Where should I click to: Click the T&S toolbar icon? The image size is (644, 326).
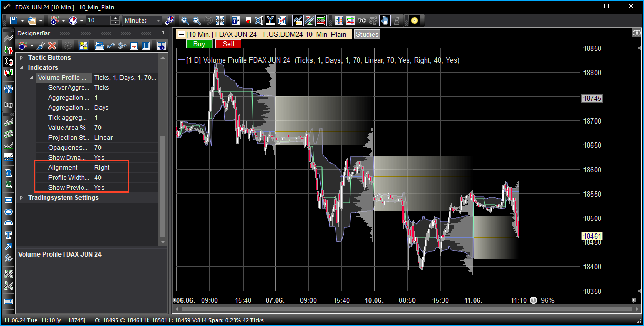(361, 21)
